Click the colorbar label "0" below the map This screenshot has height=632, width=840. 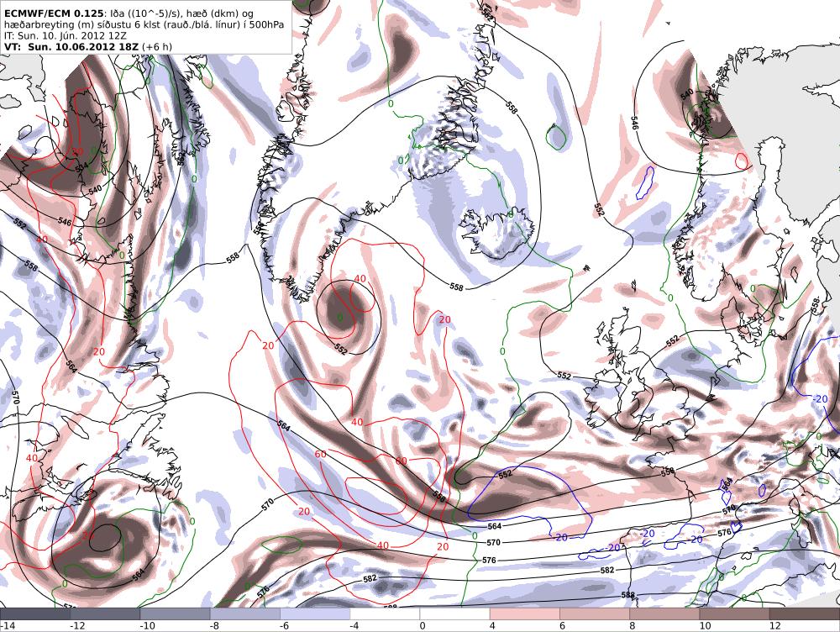pyautogui.click(x=423, y=625)
